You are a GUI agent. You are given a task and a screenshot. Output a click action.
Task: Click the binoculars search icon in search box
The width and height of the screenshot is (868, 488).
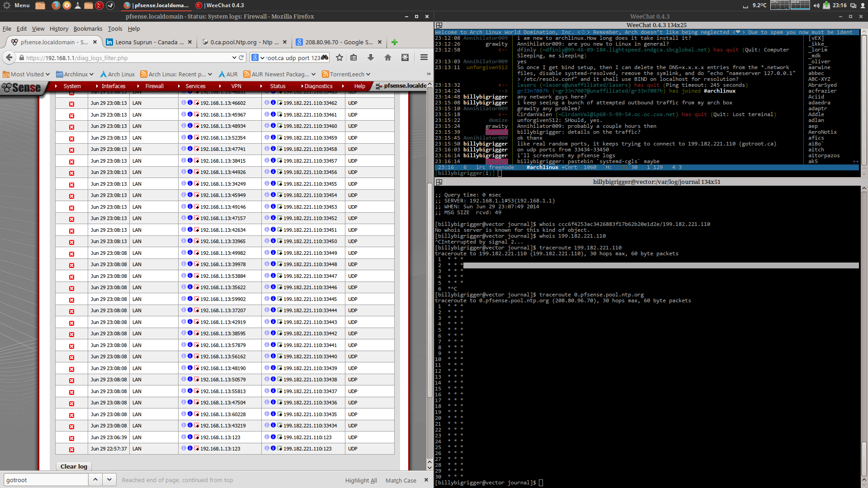tap(325, 57)
